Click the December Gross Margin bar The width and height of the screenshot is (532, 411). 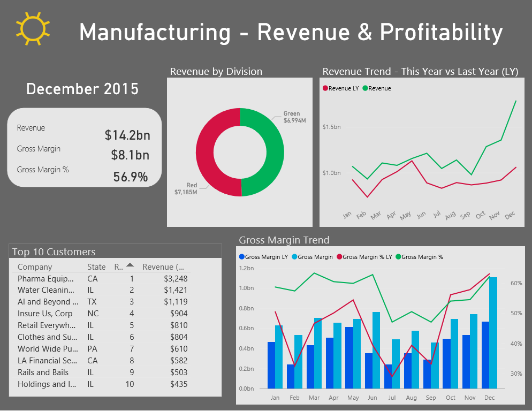pyautogui.click(x=493, y=332)
